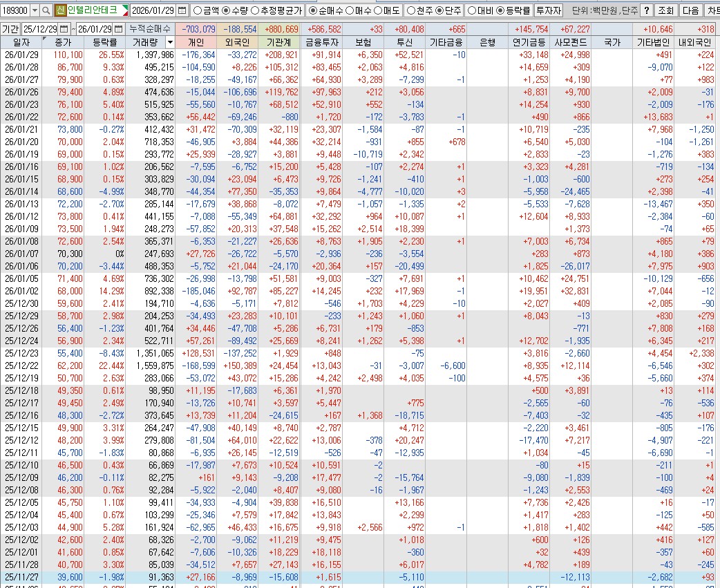Screen dimensions: 720x588
Task: Click the 일자 column header
Action: (x=21, y=43)
